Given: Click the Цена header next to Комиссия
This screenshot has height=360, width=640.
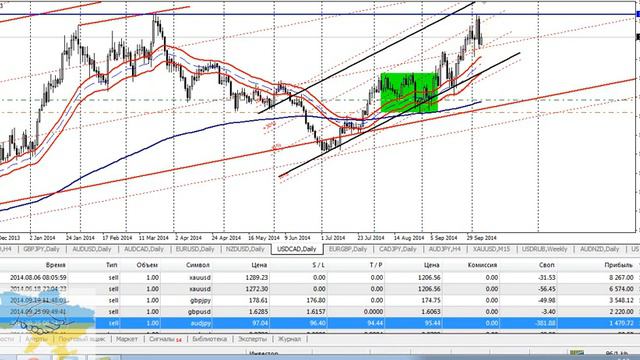Looking at the screenshot, I should [x=431, y=265].
